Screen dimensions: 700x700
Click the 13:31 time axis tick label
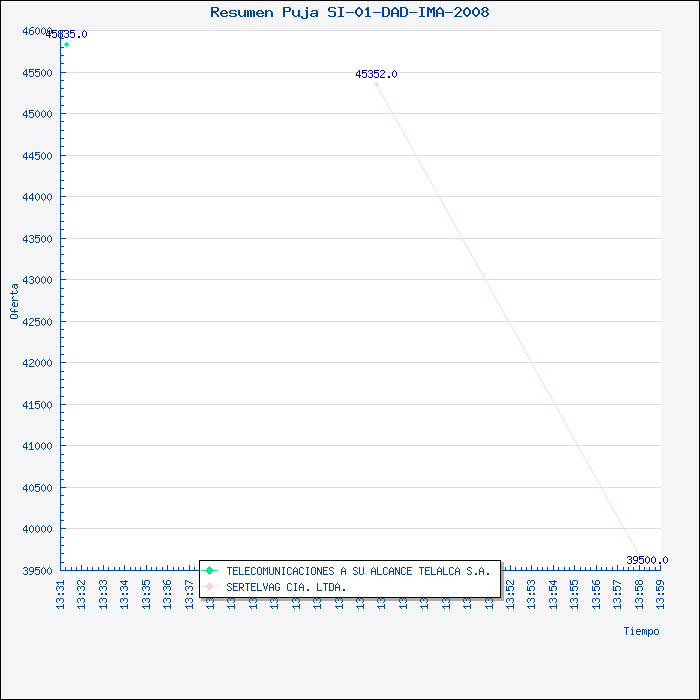click(x=60, y=594)
